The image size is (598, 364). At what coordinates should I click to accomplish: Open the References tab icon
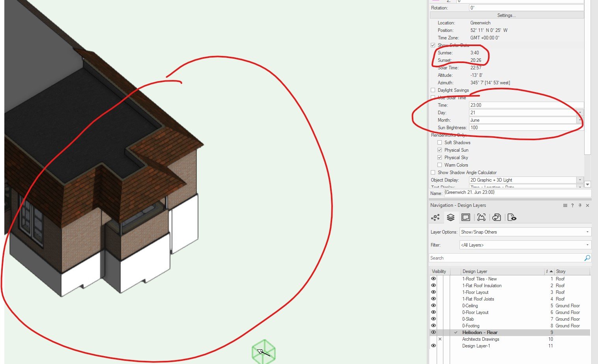(497, 217)
